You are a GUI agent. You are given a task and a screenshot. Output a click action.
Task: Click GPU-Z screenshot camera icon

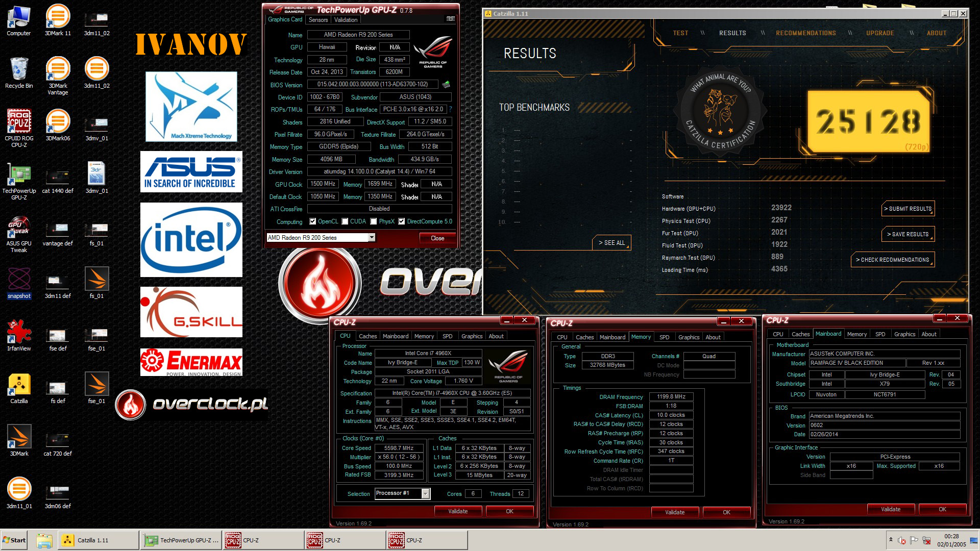[x=450, y=19]
